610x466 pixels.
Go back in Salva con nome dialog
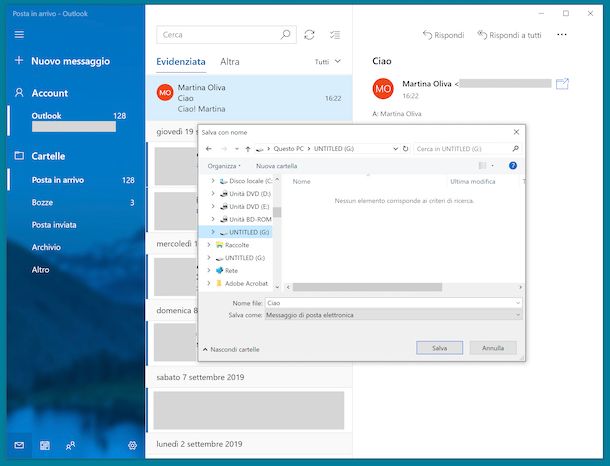[209, 149]
